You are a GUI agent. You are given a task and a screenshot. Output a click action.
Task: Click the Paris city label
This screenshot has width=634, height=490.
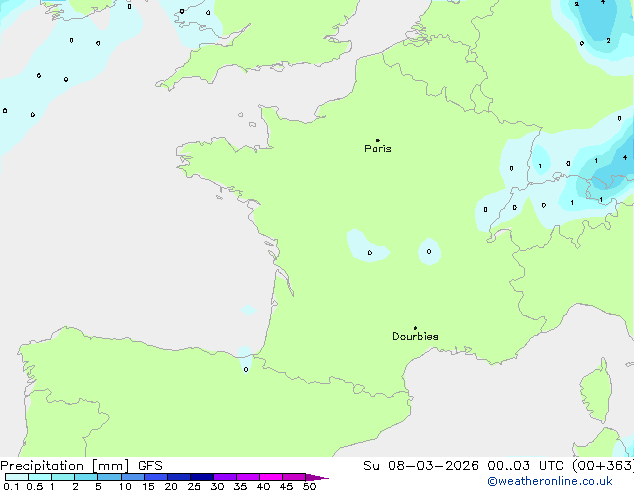pos(378,149)
